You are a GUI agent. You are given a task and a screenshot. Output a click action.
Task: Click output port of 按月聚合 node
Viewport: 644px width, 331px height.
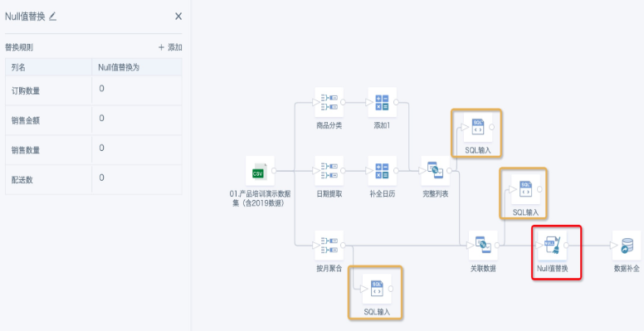(344, 246)
